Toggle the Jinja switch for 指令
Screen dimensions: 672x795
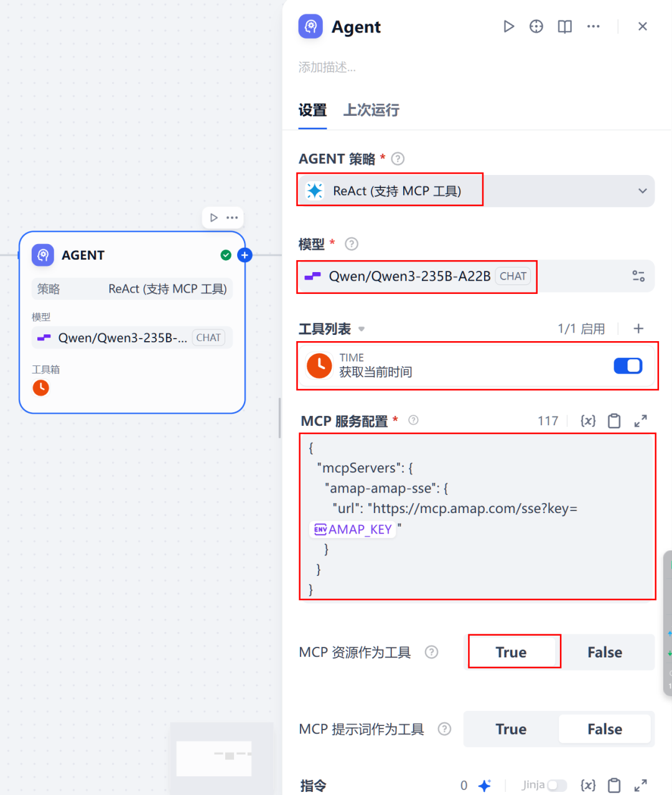(556, 786)
